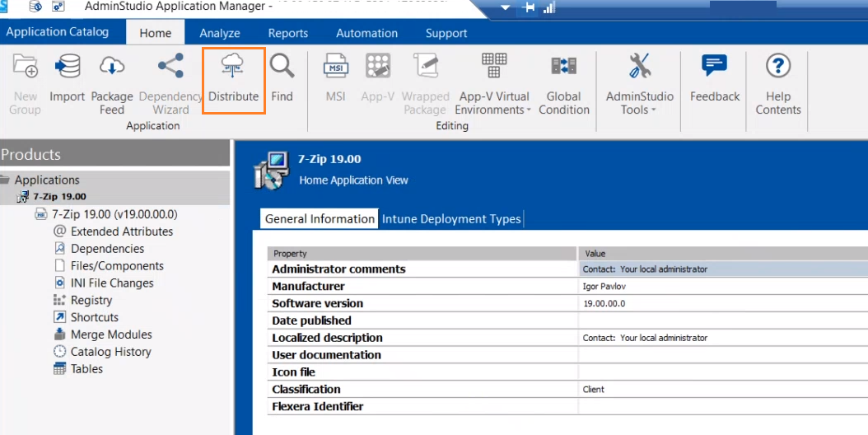Screen dimensions: 868x435
Task: Click the 7-Zip installer icon in header
Action: 272,171
